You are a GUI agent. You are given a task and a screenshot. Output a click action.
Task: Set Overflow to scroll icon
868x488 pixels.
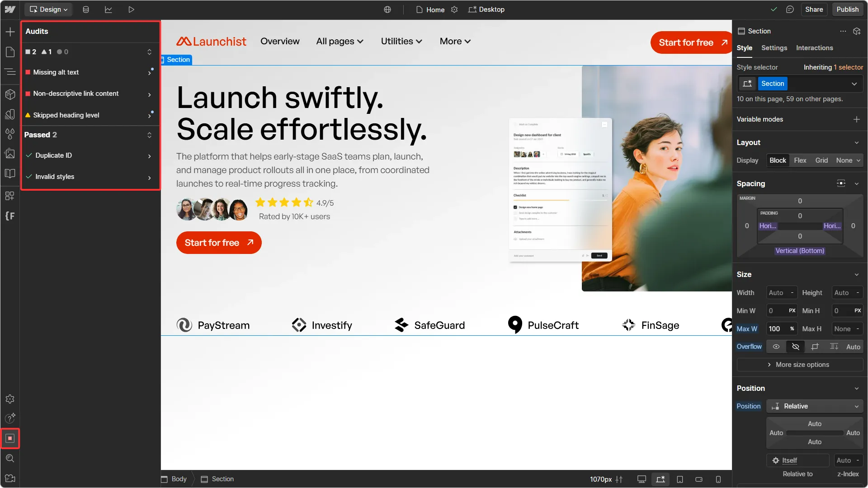click(x=815, y=347)
